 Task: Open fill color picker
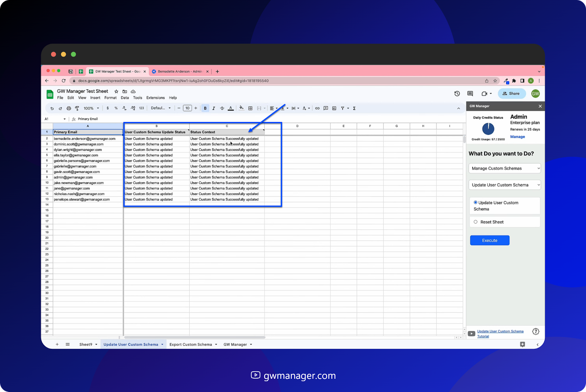click(x=241, y=108)
